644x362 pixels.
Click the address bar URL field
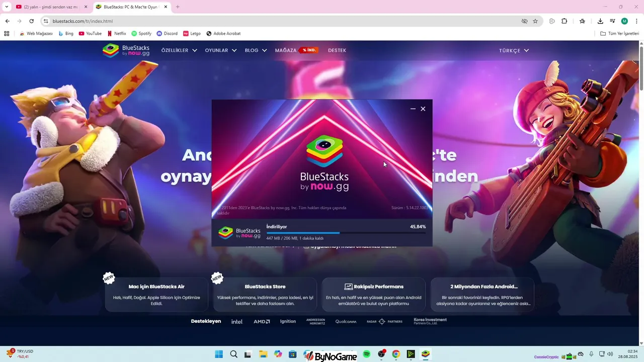282,21
